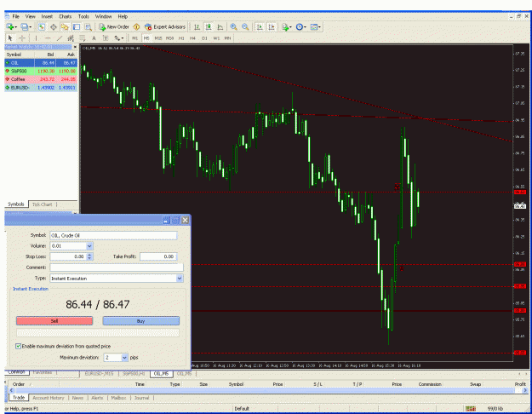Image resolution: width=532 pixels, height=414 pixels.
Task: Select the Fibonacci Retracement tool
Action: tap(82, 38)
